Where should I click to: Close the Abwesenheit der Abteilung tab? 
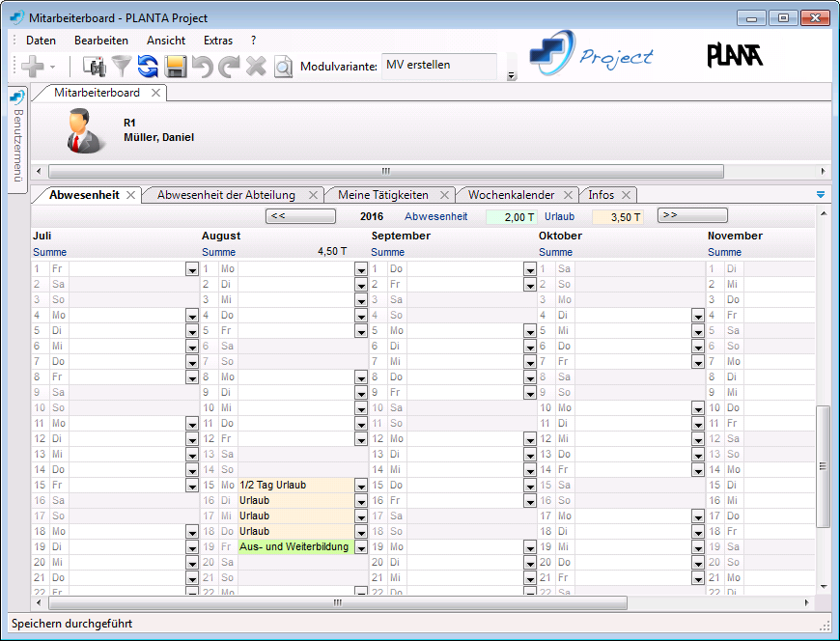(314, 195)
